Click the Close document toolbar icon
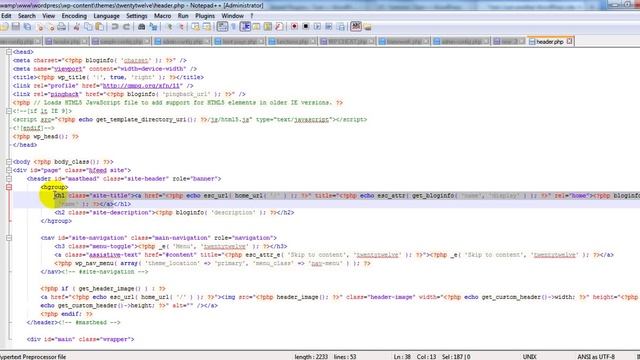This screenshot has width=640, height=360. pyautogui.click(x=40, y=27)
